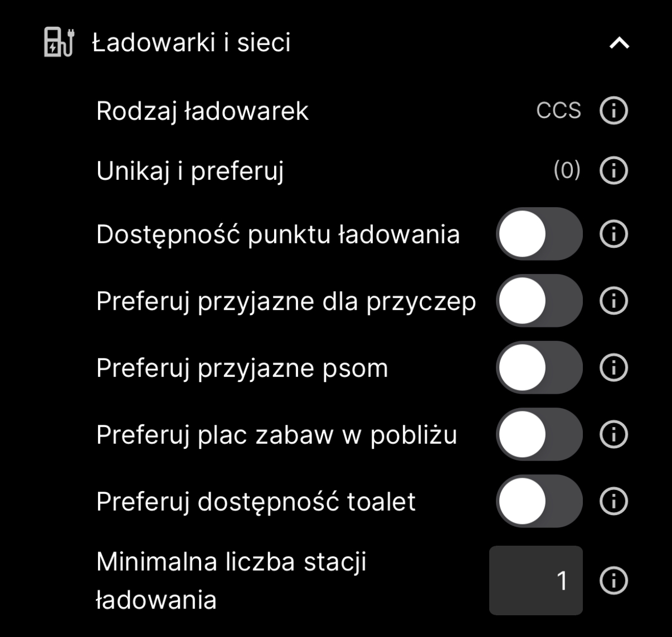Enable Preferuj plac zabaw w pobliżu
This screenshot has height=637, width=672.
click(539, 434)
